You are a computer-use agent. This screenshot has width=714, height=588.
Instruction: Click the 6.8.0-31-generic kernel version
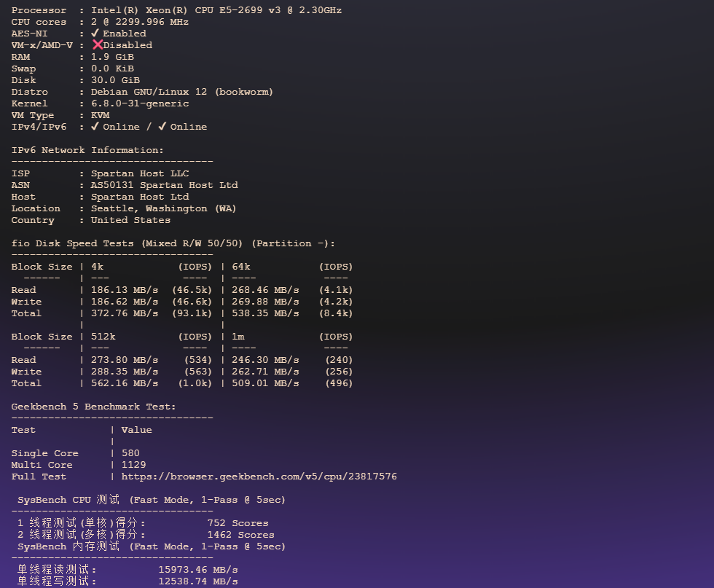[x=139, y=103]
